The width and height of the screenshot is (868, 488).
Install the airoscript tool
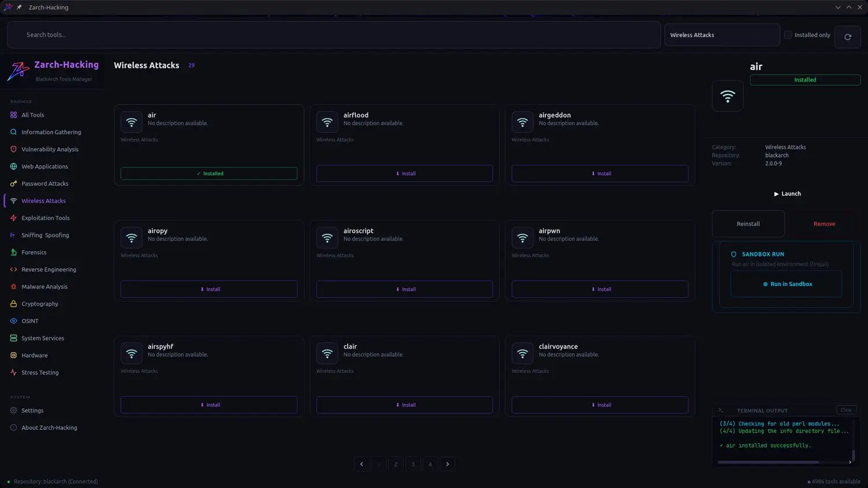404,289
